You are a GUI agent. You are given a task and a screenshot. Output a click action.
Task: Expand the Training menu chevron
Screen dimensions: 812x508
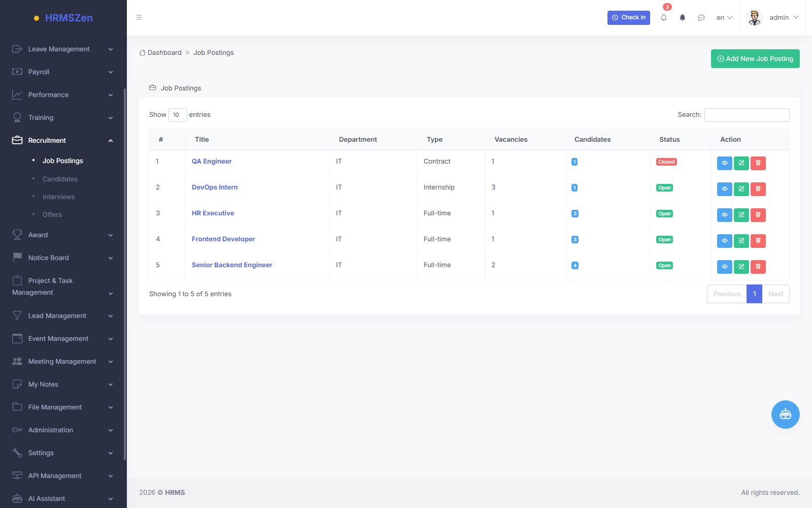point(111,118)
